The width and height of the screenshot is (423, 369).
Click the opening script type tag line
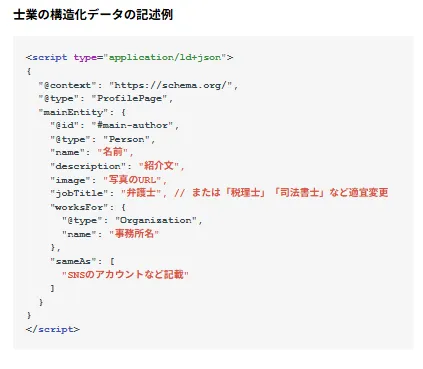tap(129, 57)
